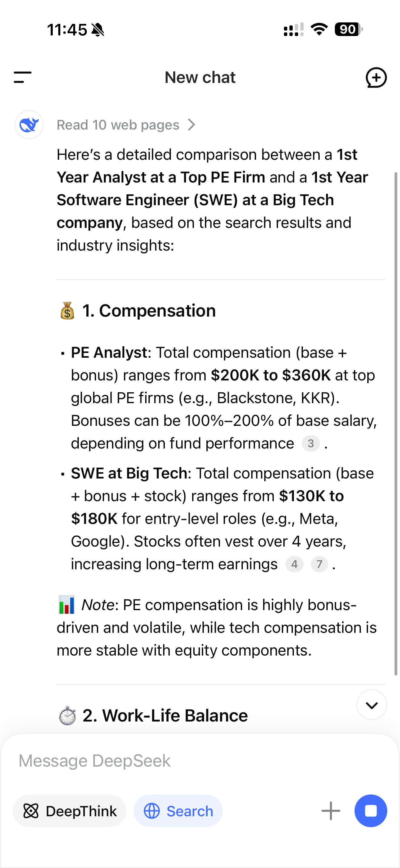400x868 pixels.
Task: Toggle DeepThink mode
Action: [70, 811]
